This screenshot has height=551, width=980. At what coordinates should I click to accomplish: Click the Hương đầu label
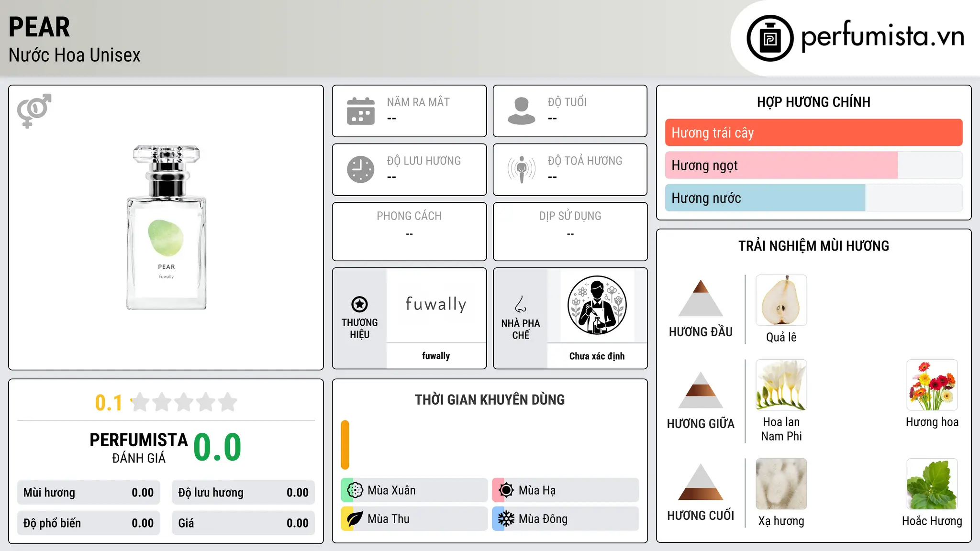tap(701, 332)
